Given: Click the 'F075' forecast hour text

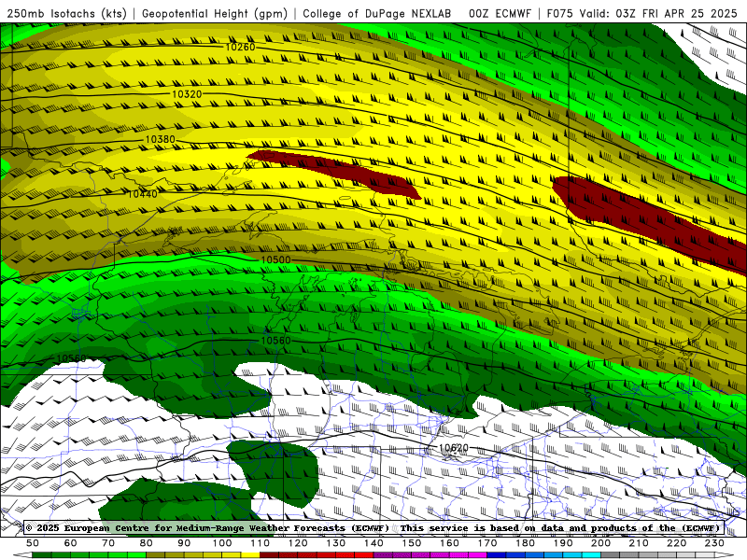Looking at the screenshot, I should point(560,14).
